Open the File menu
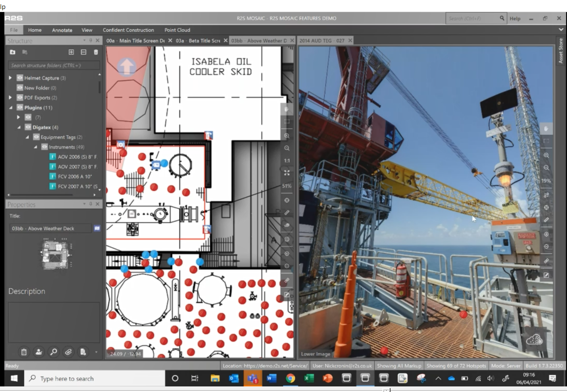The image size is (567, 392). (x=14, y=30)
